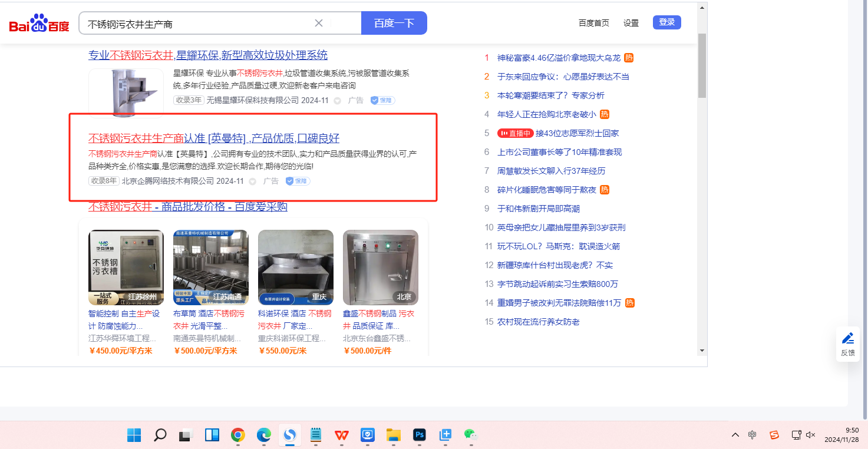
Task: Click company name 无锡星耀环保科技有限公司
Action: point(252,100)
